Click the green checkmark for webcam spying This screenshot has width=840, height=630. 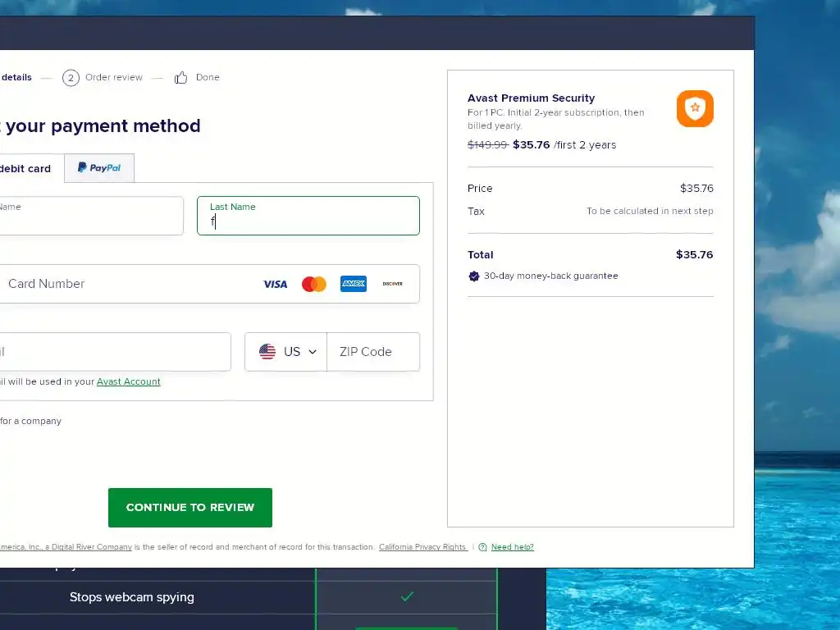[x=407, y=596]
